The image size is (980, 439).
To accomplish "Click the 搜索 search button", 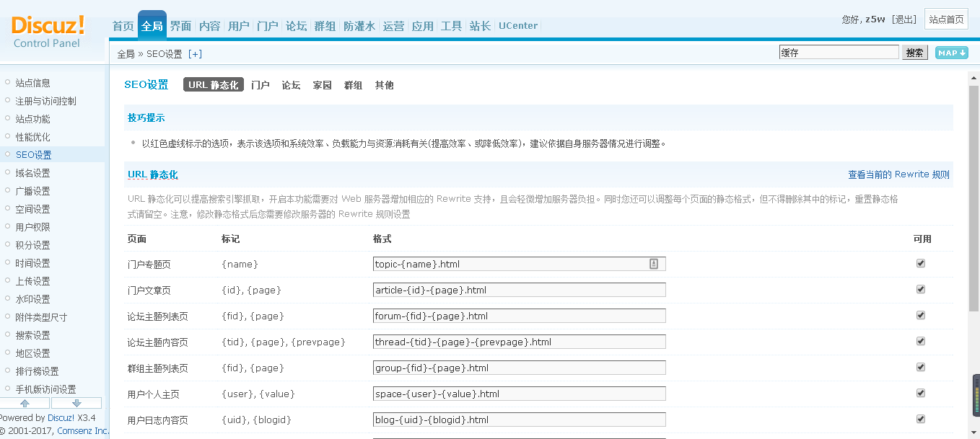I will click(x=914, y=53).
